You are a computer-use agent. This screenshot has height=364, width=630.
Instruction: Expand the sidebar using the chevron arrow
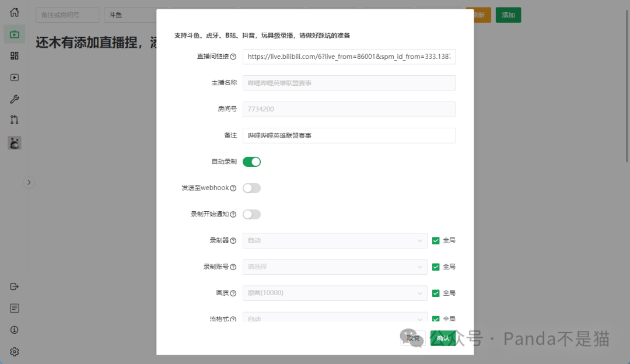29,182
